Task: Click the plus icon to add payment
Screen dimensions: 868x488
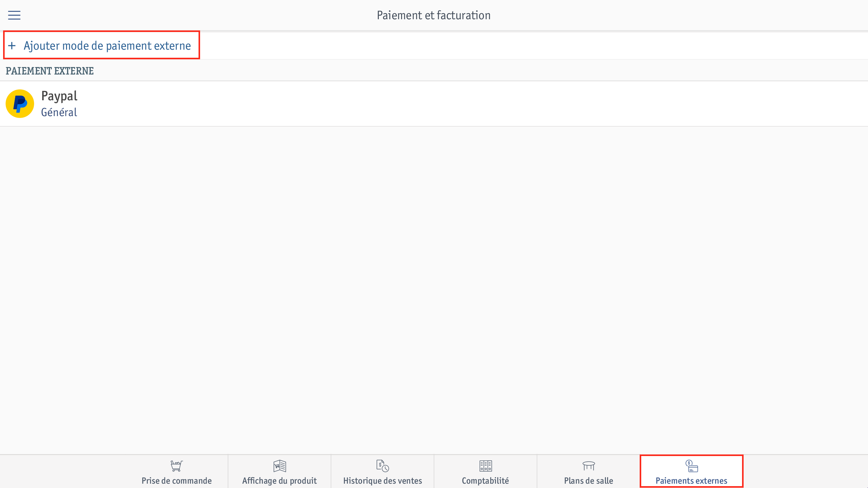Action: [12, 46]
